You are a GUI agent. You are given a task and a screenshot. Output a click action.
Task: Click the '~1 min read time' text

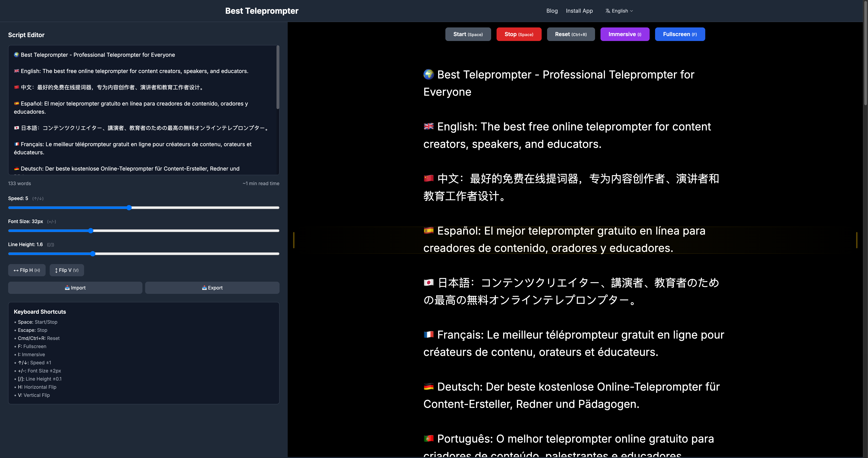pos(261,184)
